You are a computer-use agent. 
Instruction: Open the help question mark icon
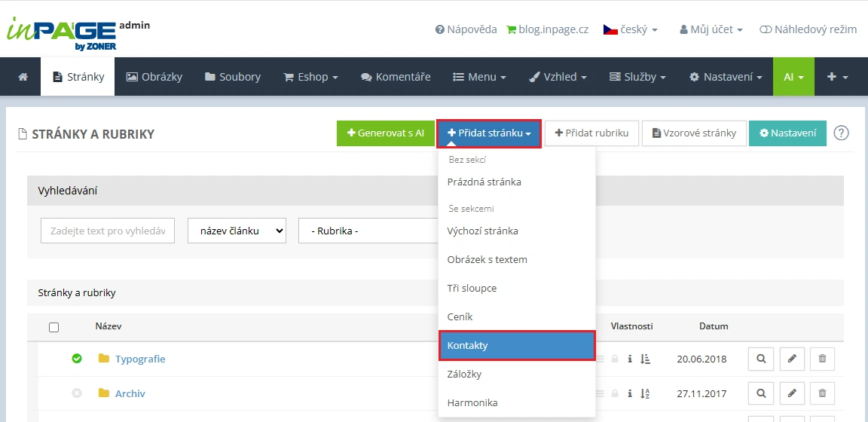tap(841, 133)
